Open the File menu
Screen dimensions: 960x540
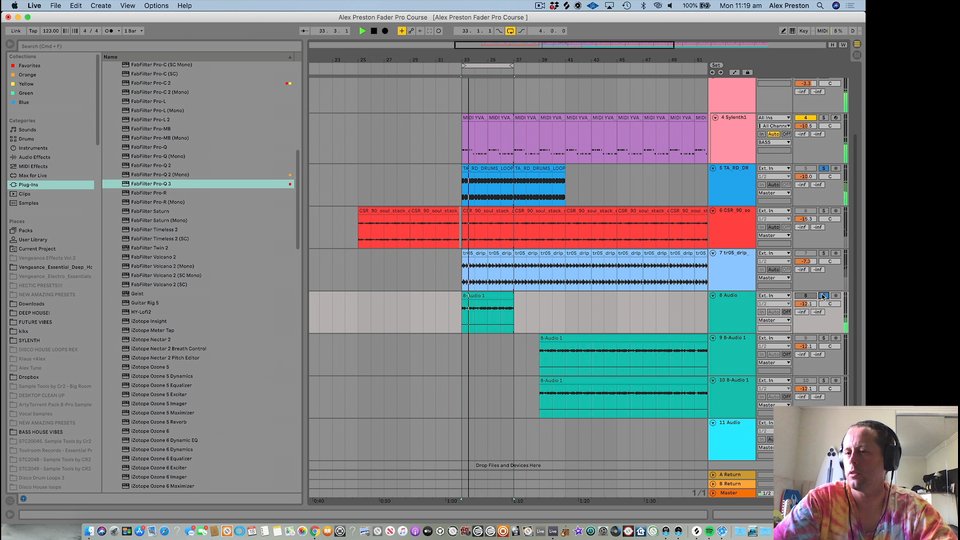point(56,6)
